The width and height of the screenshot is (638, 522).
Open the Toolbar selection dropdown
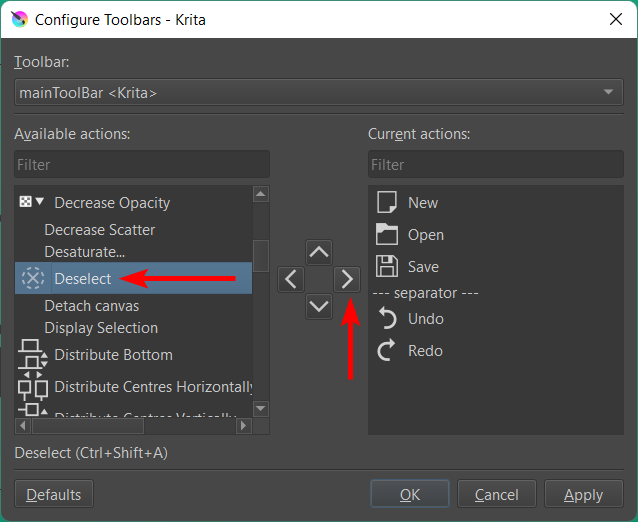point(318,93)
